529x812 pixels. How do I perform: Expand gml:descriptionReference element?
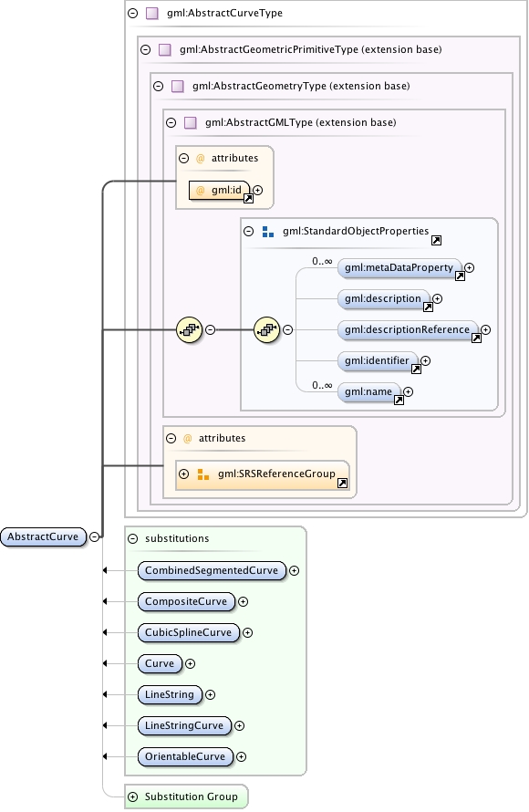pyautogui.click(x=485, y=330)
